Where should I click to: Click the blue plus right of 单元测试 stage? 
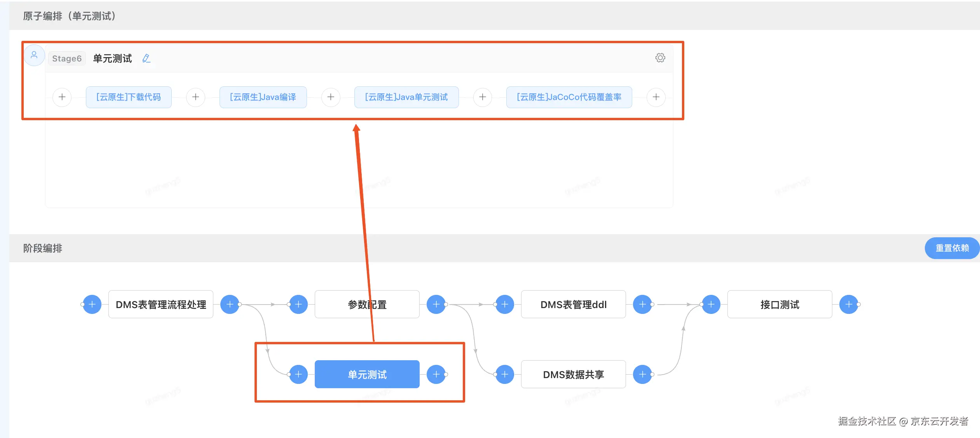click(436, 374)
